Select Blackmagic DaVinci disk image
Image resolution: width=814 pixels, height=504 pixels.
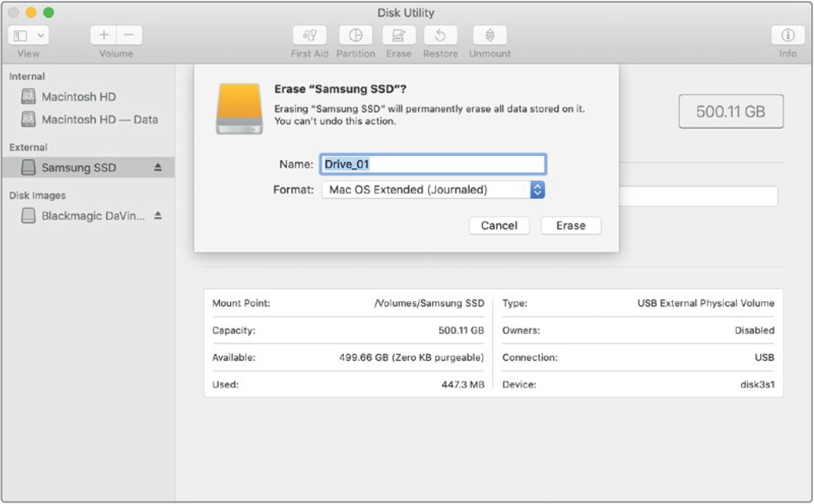(x=92, y=216)
